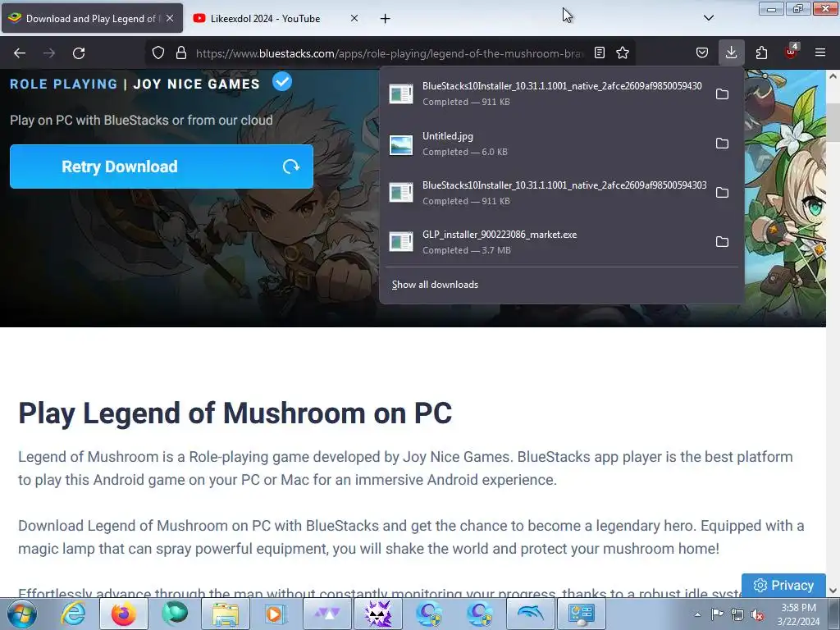The image size is (840, 630).
Task: Open the Firefox hamburger menu
Action: (x=820, y=53)
